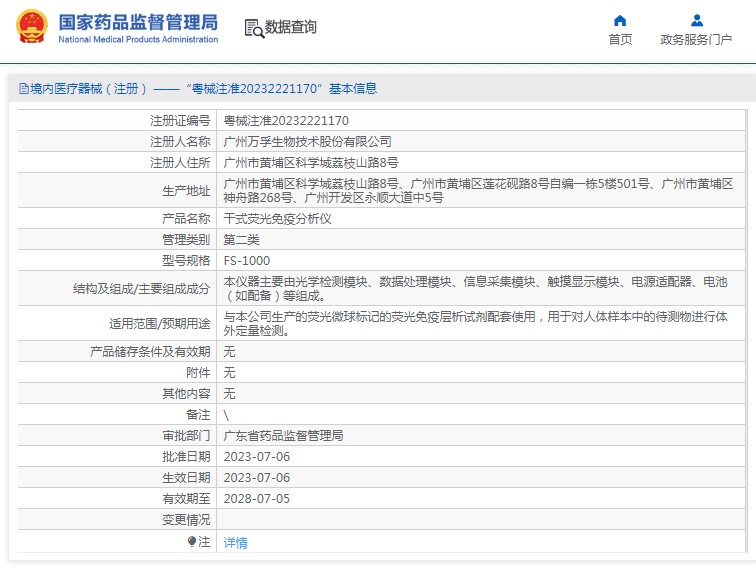Click model specification value FS-1000
This screenshot has height=575, width=756.
pos(246,261)
